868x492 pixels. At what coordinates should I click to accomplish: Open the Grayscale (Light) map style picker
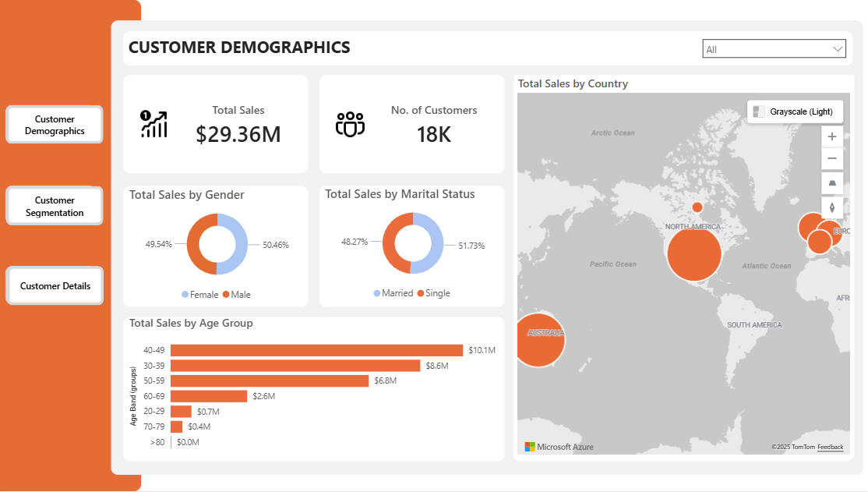[x=795, y=111]
